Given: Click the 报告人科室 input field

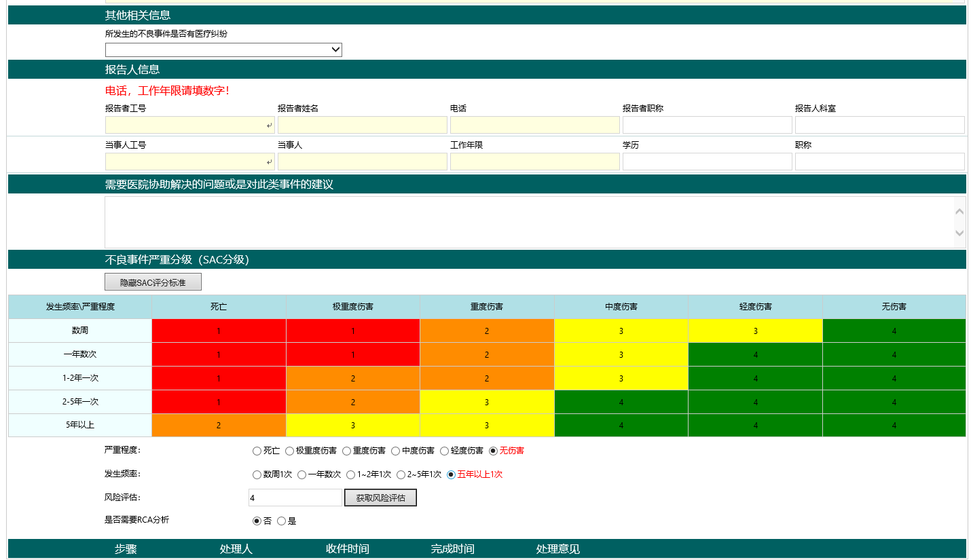Looking at the screenshot, I should pyautogui.click(x=879, y=125).
